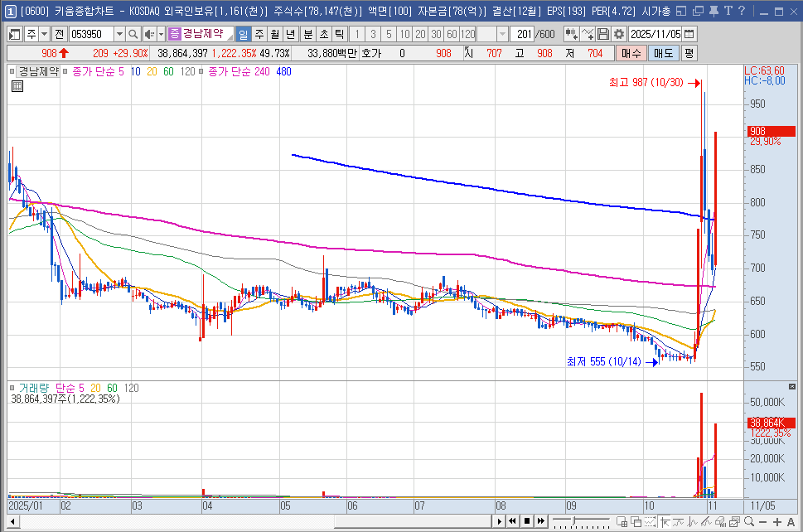
Task: Click the zoom magnifier in bottom toolbar
Action: 748,522
